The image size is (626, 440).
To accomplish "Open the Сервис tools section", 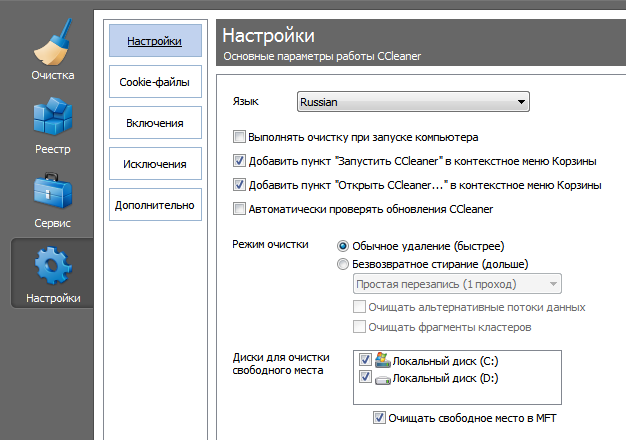I will pos(53,200).
